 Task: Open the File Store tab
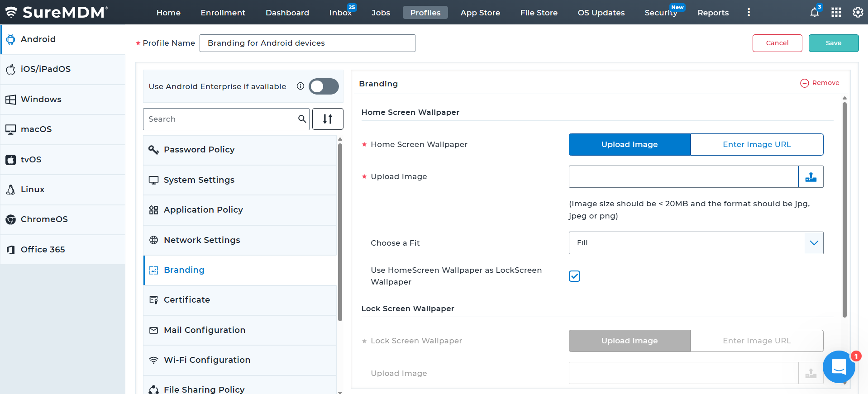coord(539,13)
